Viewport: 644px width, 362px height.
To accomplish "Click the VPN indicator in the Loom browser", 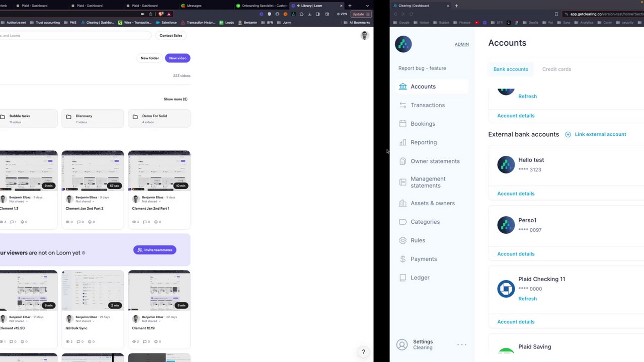I will coord(342,14).
